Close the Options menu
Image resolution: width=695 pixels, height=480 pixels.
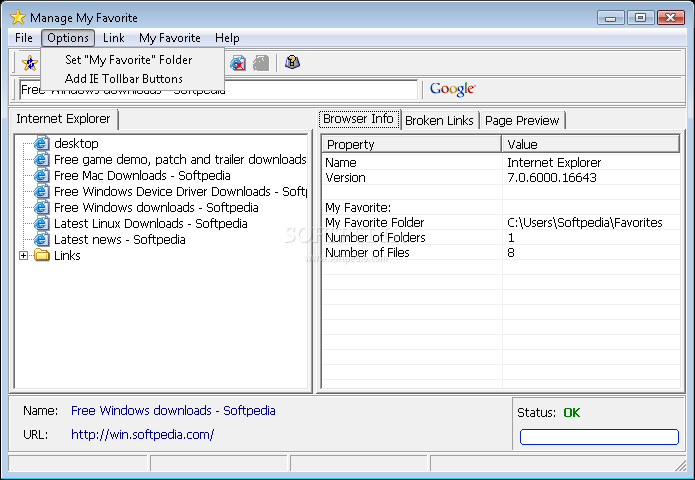pos(68,38)
